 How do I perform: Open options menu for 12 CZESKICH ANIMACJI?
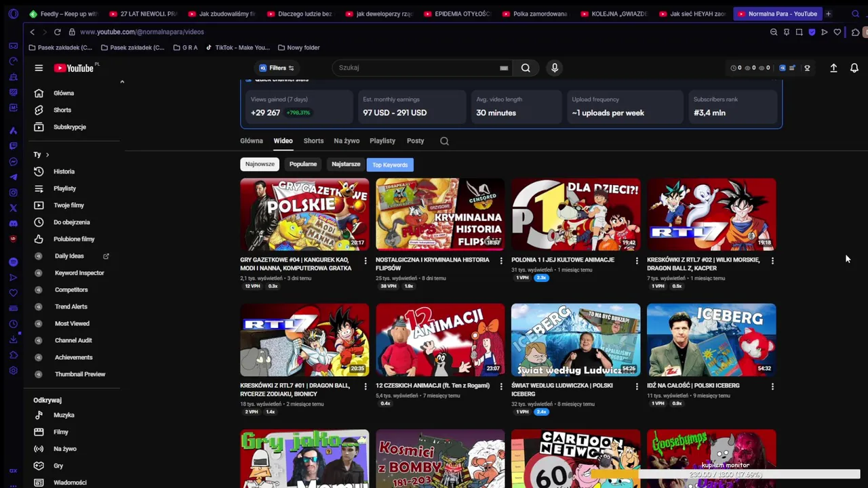click(501, 386)
